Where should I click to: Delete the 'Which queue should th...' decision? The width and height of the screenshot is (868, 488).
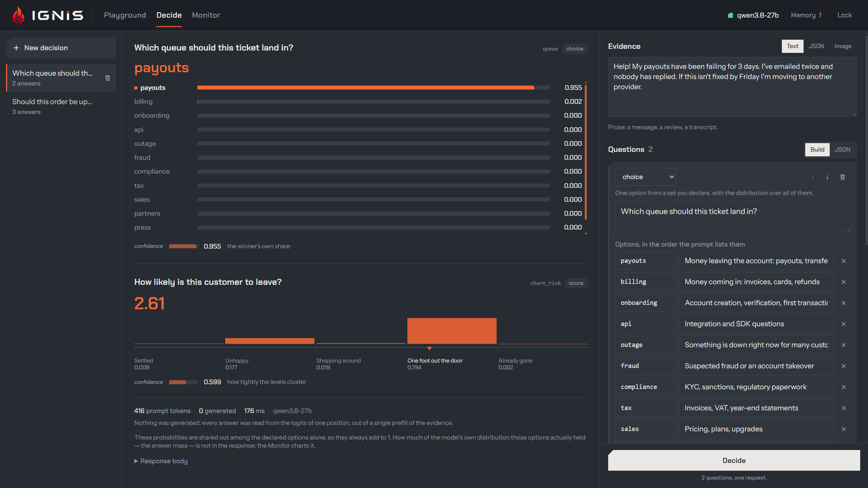pyautogui.click(x=108, y=78)
